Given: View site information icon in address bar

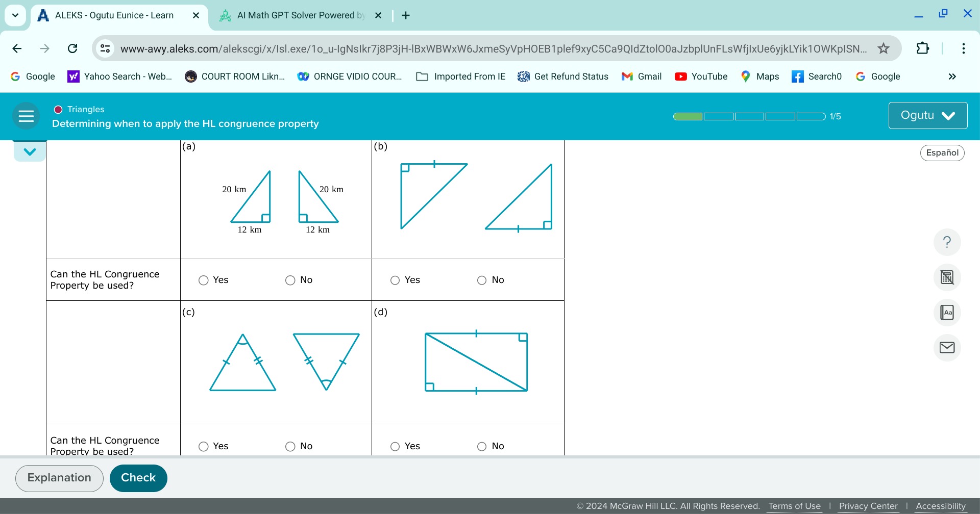Looking at the screenshot, I should 105,48.
